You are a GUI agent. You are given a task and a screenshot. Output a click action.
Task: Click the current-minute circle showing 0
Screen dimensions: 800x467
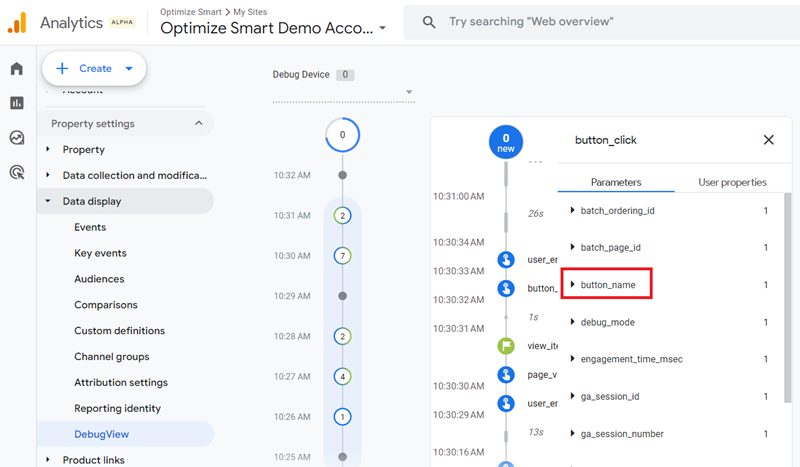click(x=342, y=135)
